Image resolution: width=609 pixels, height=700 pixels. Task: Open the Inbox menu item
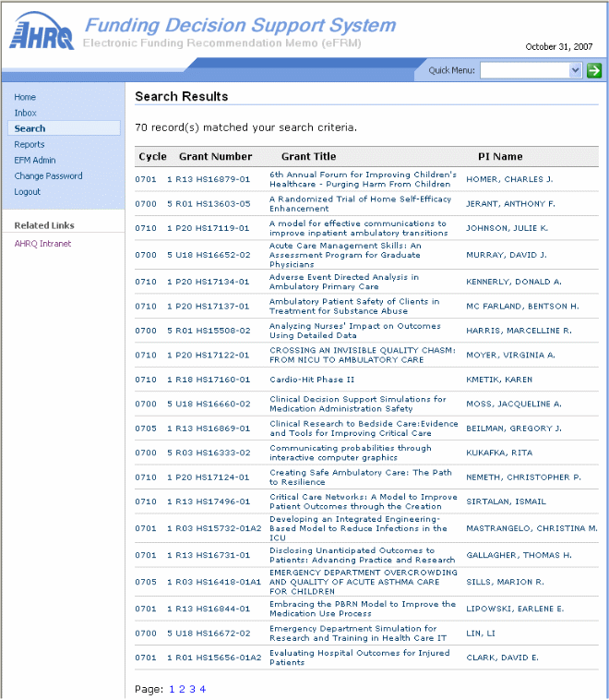point(26,113)
